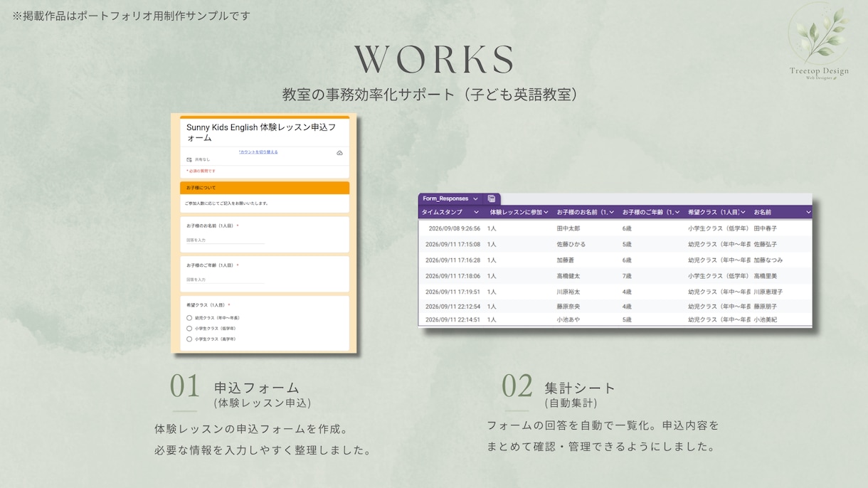Screen dimensions: 868x488
Task: Click the timestamp 2026/09/11 17:19:51
Action: tap(452, 292)
